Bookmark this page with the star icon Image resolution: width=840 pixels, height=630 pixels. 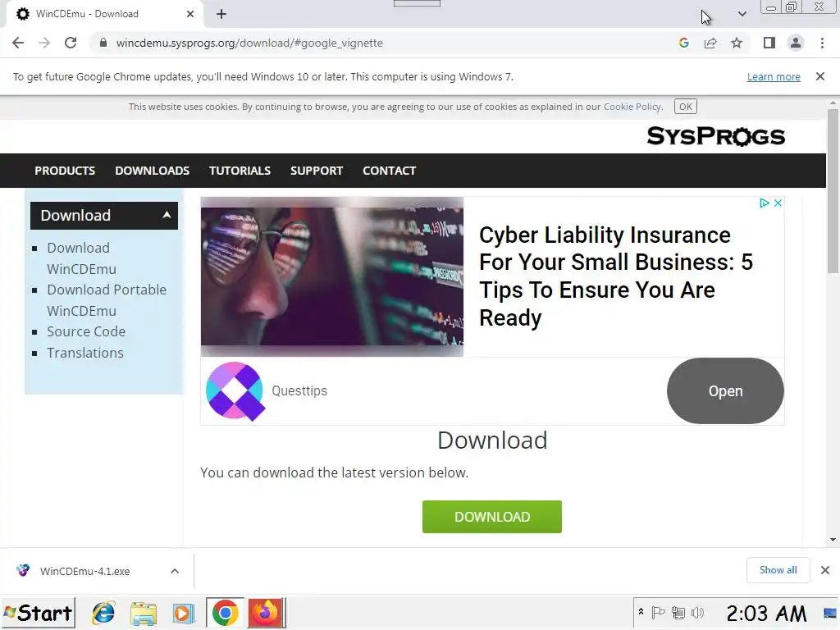(737, 43)
